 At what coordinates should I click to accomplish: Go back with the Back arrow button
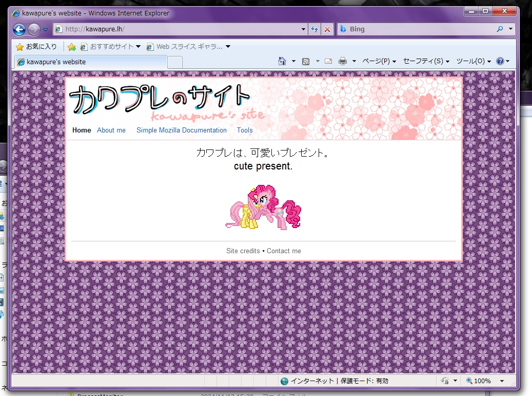(x=19, y=30)
